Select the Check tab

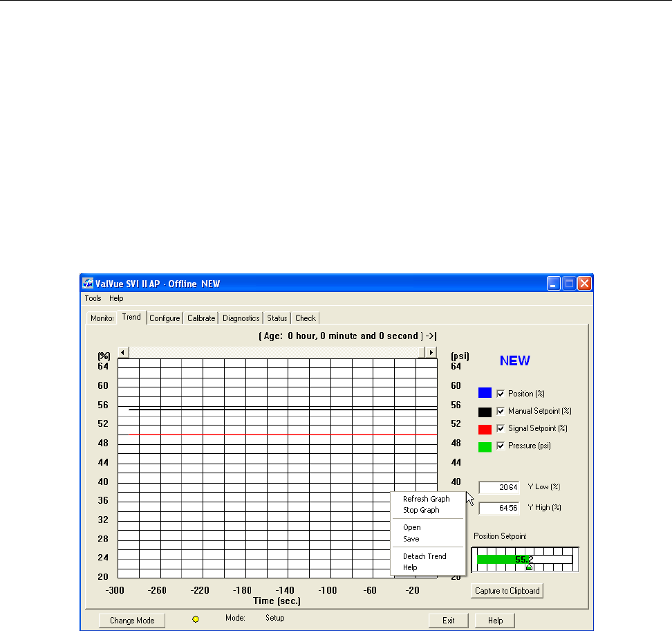pyautogui.click(x=305, y=318)
